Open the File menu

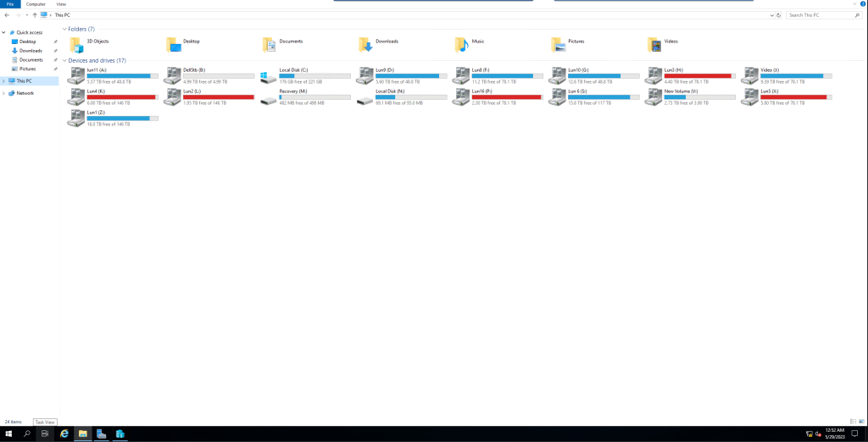coord(11,4)
